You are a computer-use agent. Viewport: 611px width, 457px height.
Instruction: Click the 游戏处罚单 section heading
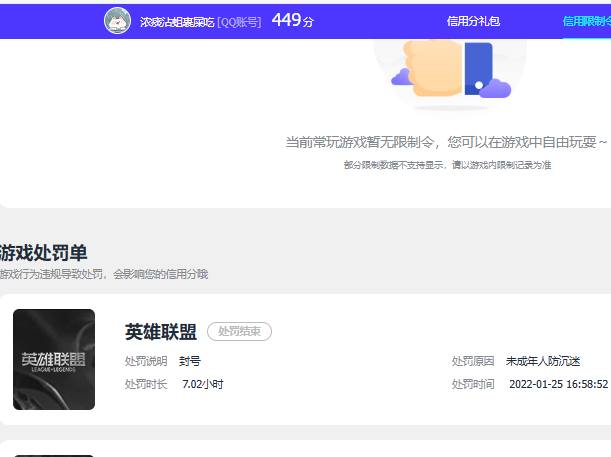tap(43, 253)
